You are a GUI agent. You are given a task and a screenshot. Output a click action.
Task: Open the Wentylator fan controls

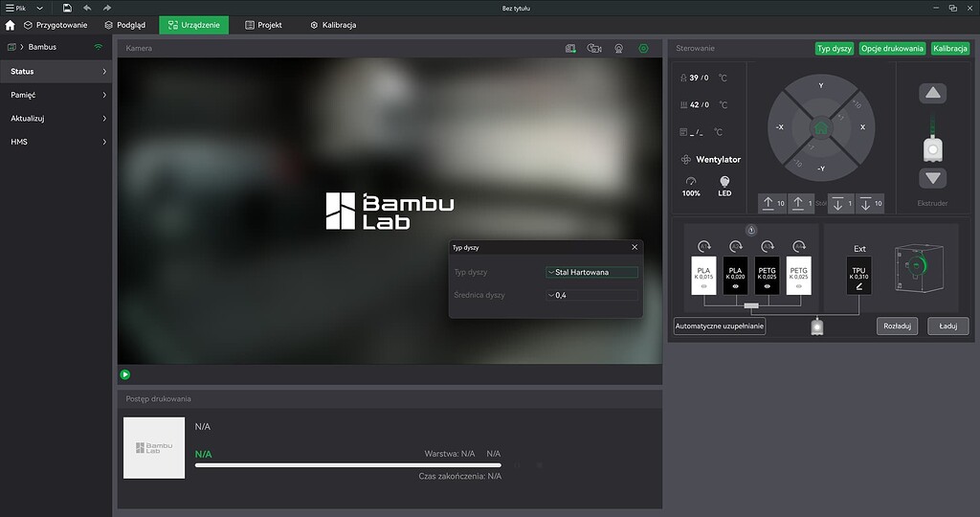(x=711, y=160)
